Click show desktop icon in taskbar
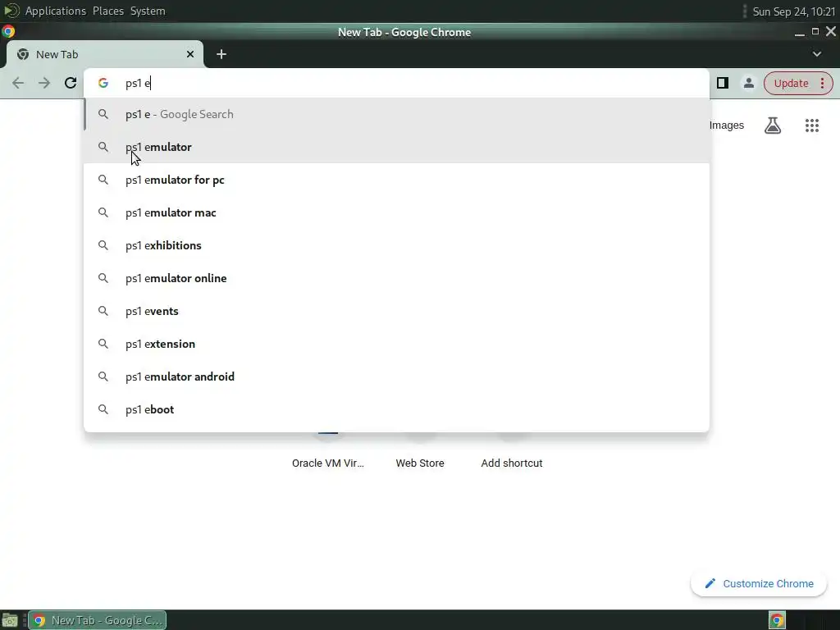The height and width of the screenshot is (630, 840). 10,620
